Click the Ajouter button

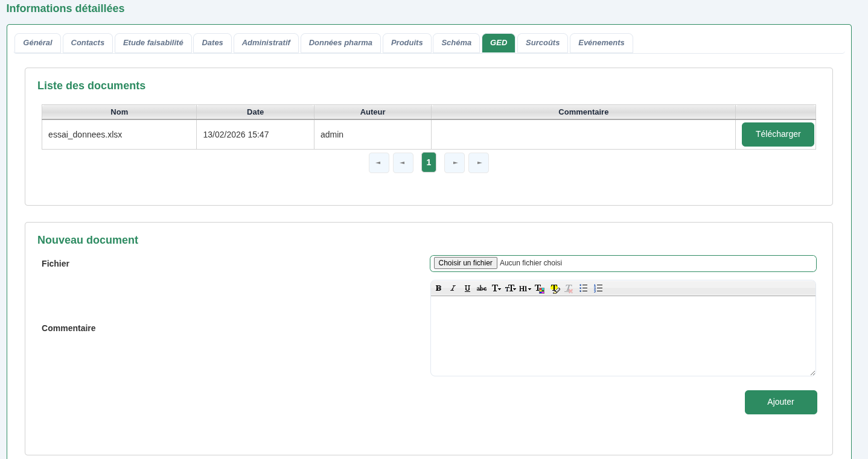[780, 402]
